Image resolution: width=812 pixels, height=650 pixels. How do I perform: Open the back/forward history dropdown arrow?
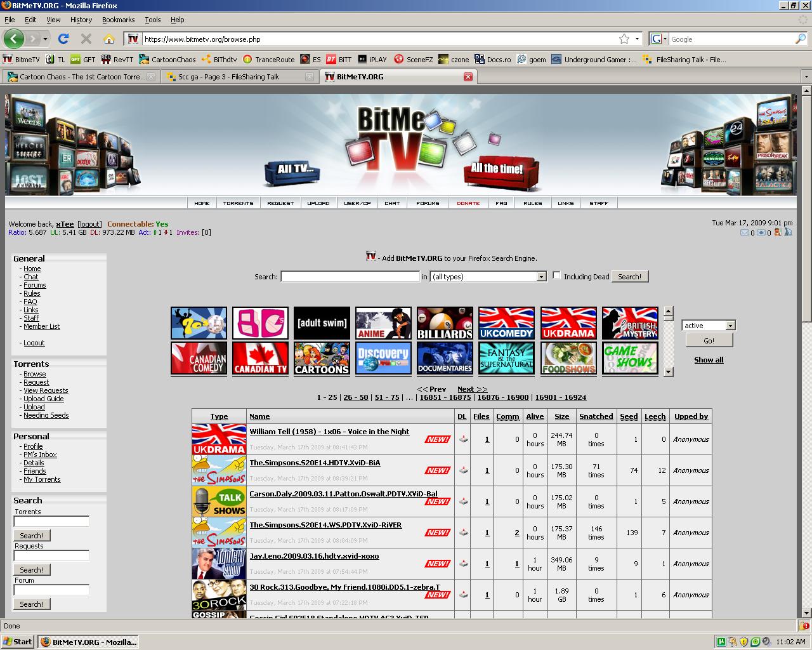pyautogui.click(x=45, y=39)
